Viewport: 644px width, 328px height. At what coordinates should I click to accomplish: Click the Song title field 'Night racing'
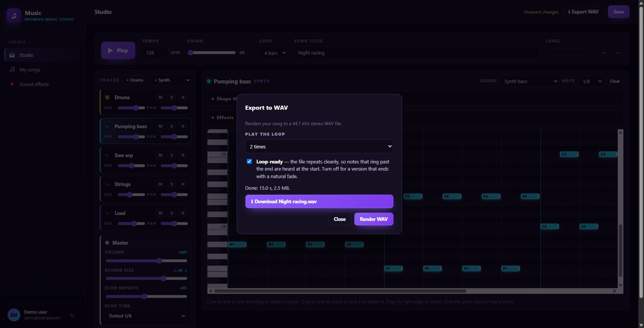point(417,53)
